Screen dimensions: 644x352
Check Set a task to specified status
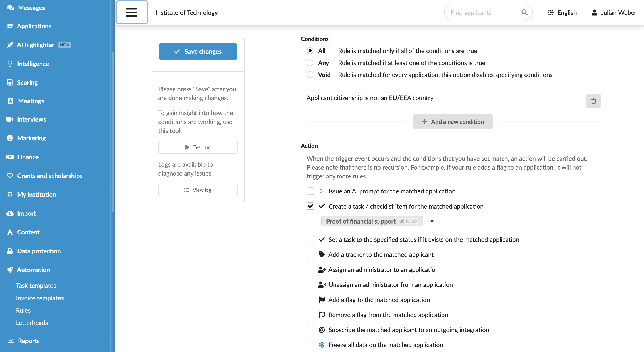click(x=310, y=240)
